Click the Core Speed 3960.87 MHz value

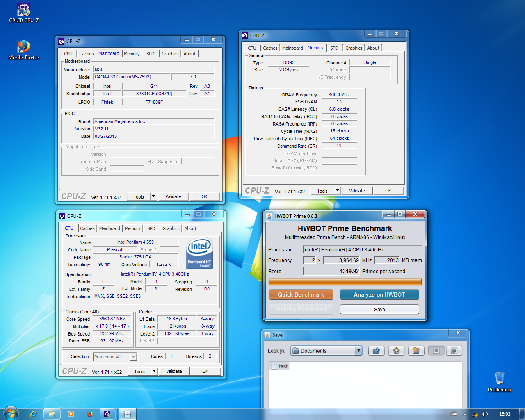[112, 319]
